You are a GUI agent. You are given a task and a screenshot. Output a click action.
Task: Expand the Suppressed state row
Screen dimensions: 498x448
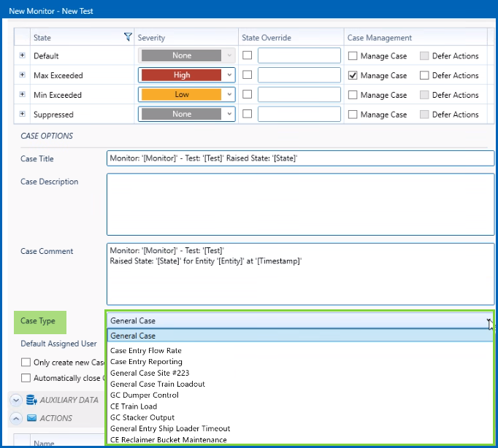click(22, 115)
